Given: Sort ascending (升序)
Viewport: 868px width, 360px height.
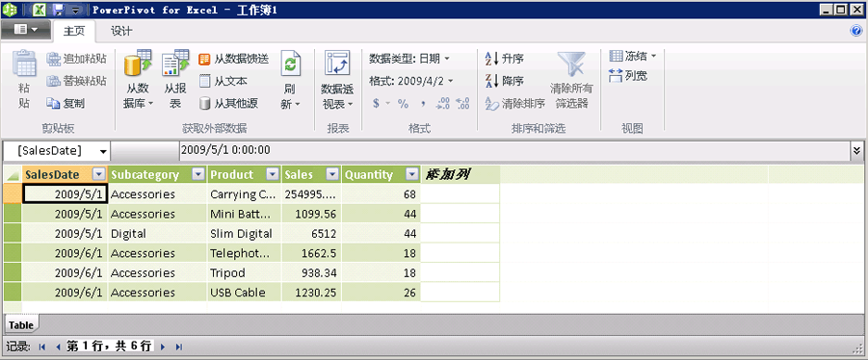Looking at the screenshot, I should coord(504,59).
